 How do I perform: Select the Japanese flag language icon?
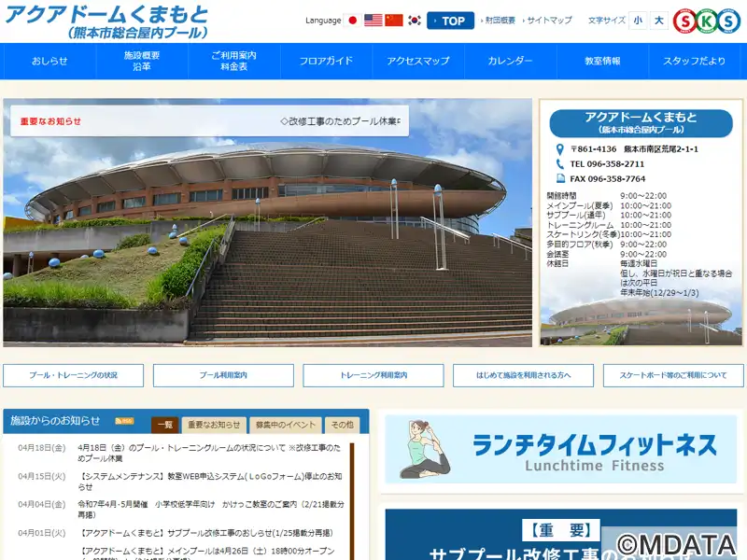click(x=353, y=21)
